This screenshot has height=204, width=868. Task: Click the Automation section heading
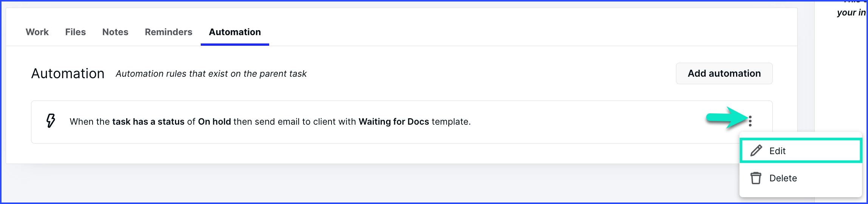[68, 73]
